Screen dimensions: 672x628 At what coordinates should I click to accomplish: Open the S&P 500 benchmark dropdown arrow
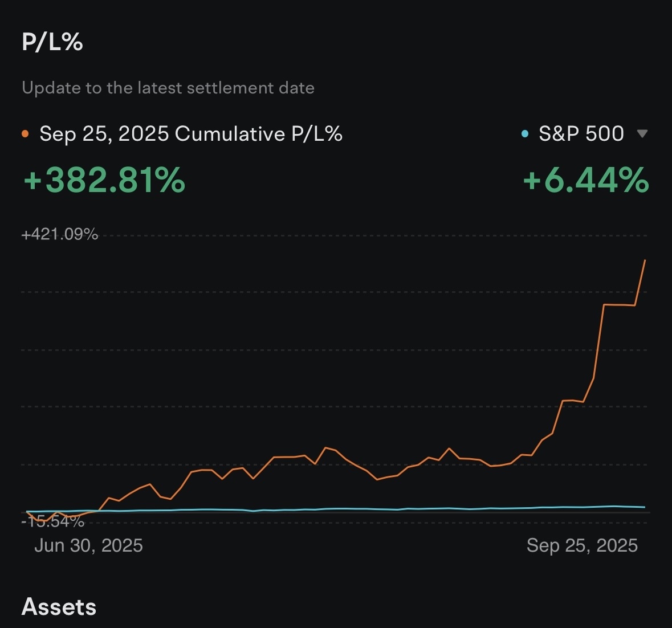(642, 134)
